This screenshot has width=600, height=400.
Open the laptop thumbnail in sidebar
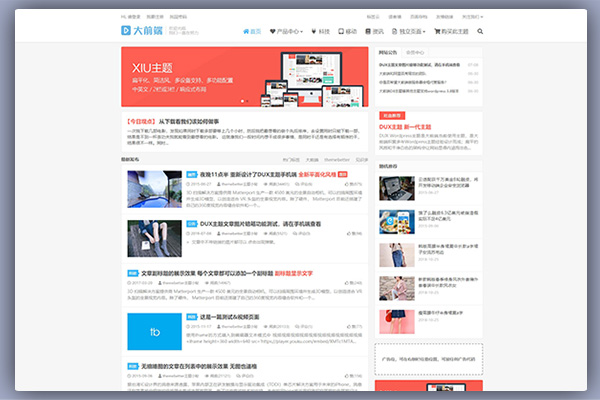pyautogui.click(x=397, y=188)
